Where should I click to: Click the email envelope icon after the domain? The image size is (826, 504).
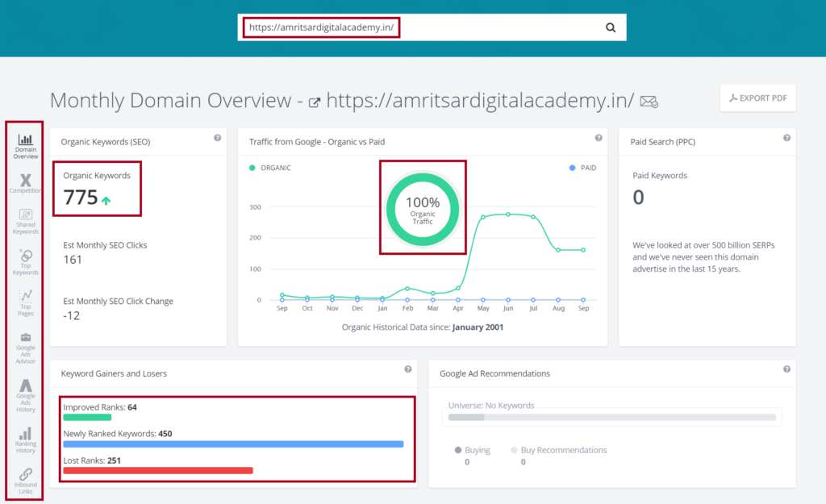pyautogui.click(x=649, y=102)
